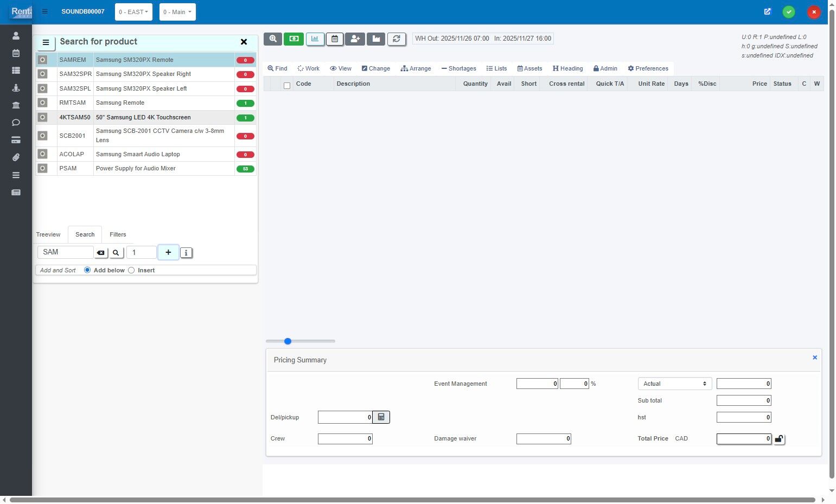Click the zoom search-plus toolbar button
Viewport: 836px width, 504px height.
(x=273, y=39)
